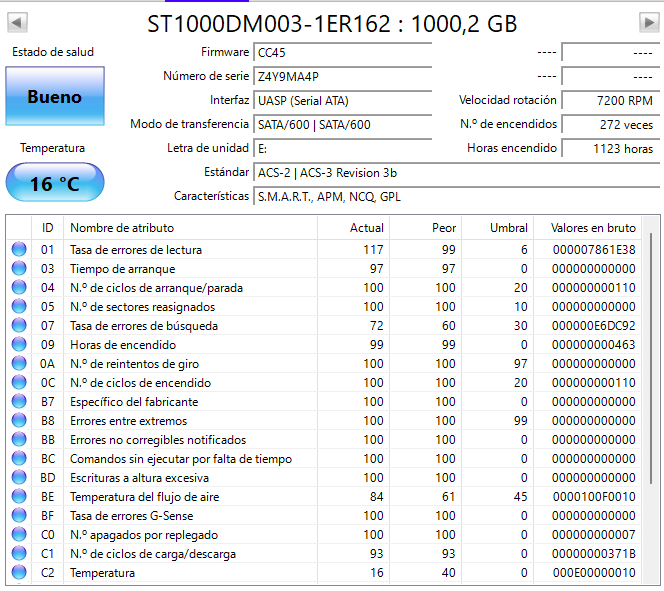Viewport: 664px width, 591px height.
Task: Click the serial number field Z4Y9MA4P
Action: (x=343, y=77)
